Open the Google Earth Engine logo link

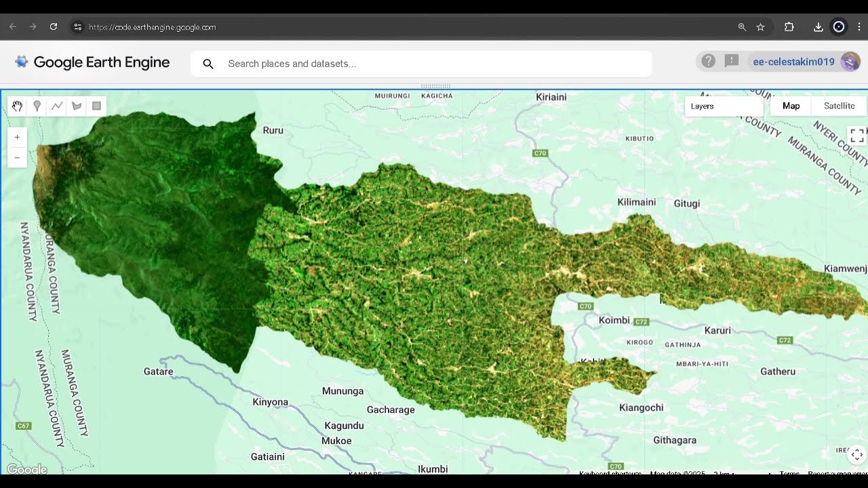tap(92, 62)
